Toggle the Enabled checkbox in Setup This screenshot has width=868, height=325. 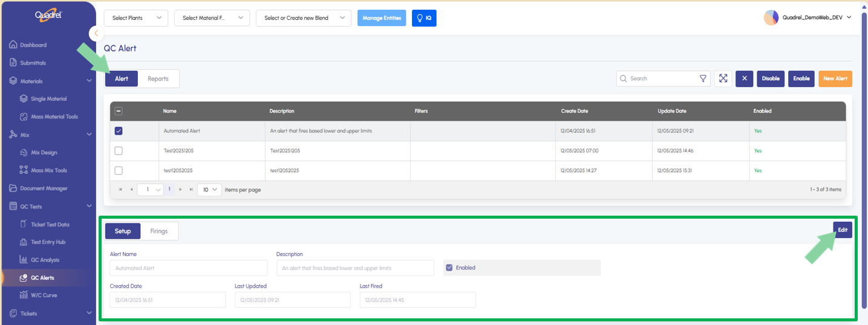(449, 268)
